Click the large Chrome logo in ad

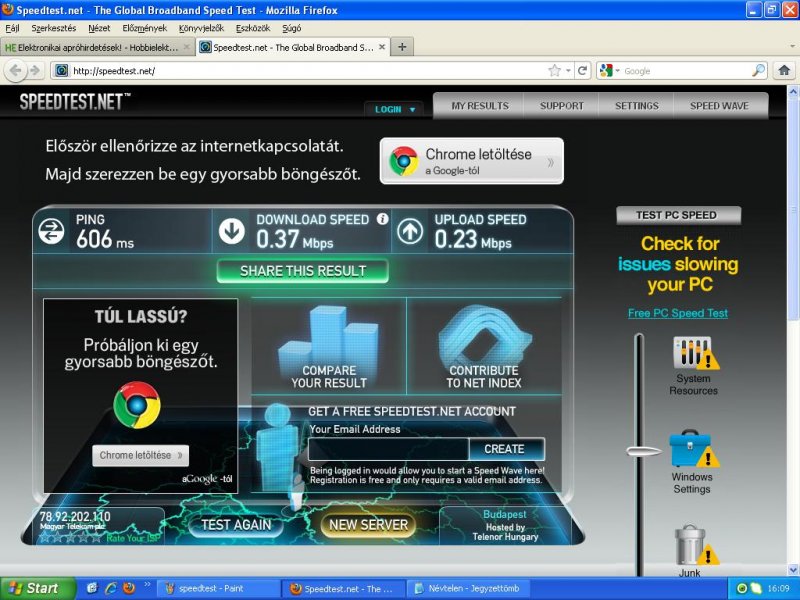click(x=137, y=405)
